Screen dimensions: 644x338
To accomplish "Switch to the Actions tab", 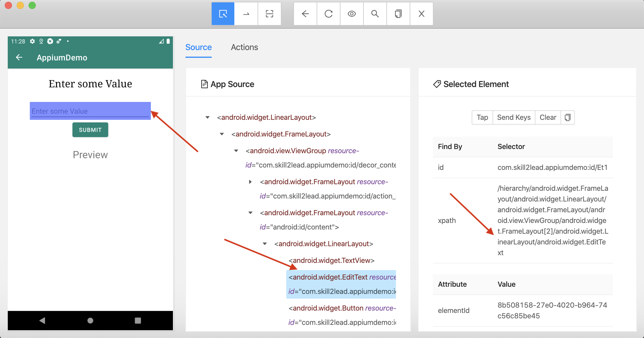I will pos(244,47).
